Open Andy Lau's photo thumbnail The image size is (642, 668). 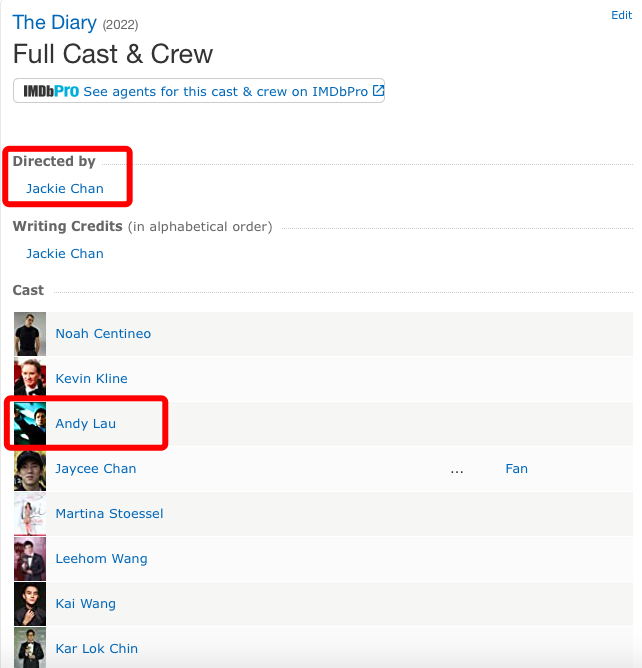(x=30, y=423)
